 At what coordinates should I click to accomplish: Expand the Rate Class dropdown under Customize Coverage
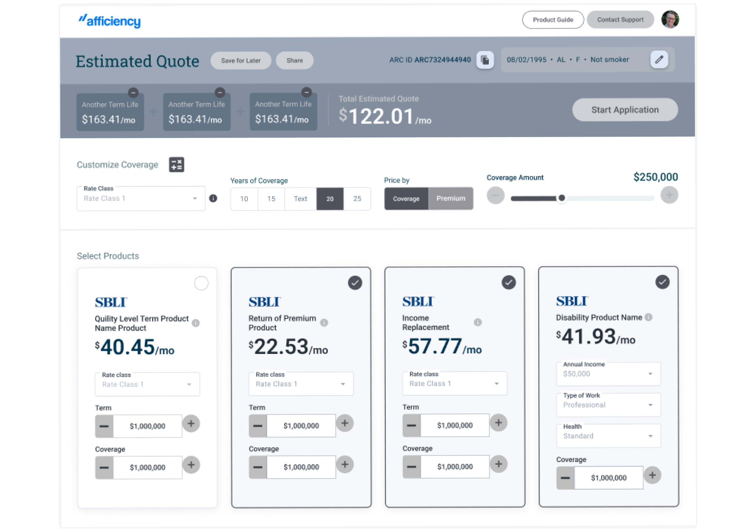(141, 199)
